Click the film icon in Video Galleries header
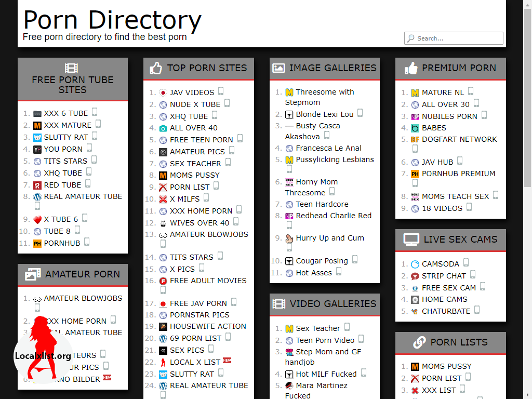 [279, 304]
